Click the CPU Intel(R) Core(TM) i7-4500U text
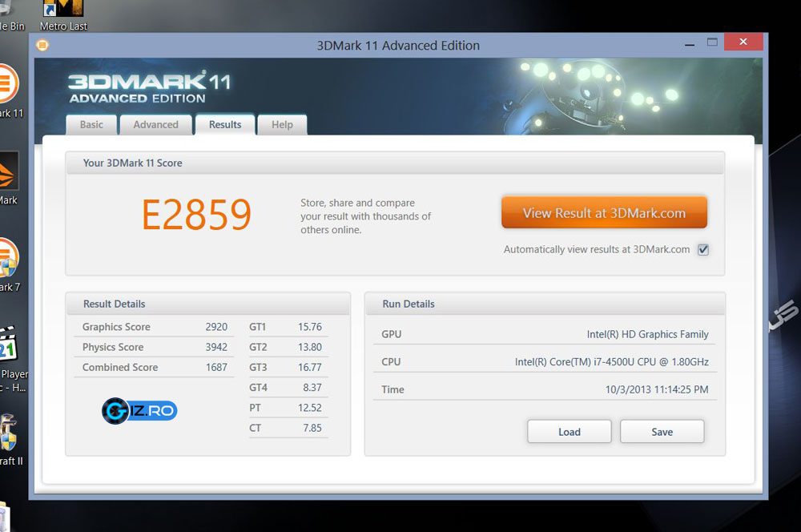Viewport: 801px width, 532px height. tap(611, 362)
